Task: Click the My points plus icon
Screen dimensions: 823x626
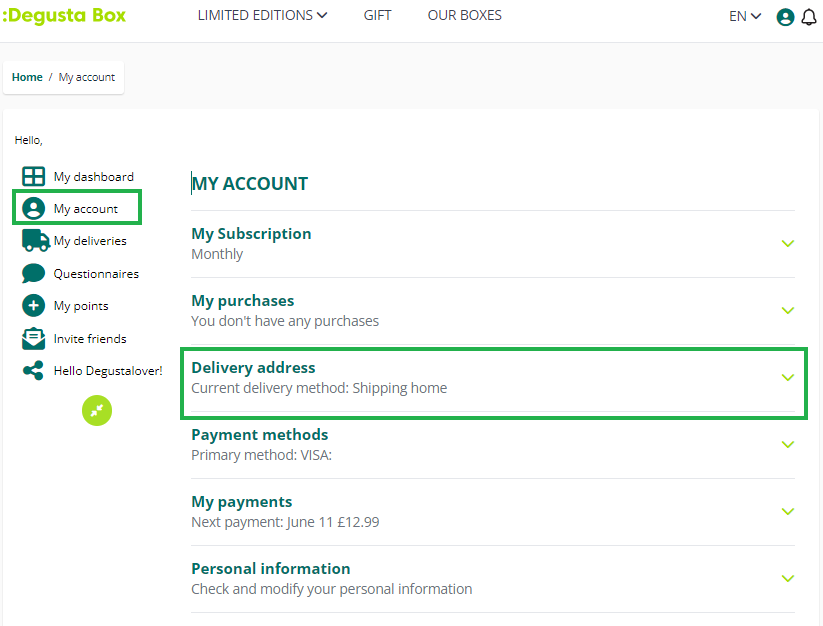Action: [34, 306]
